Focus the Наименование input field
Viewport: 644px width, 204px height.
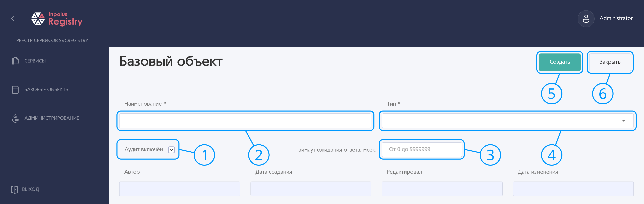[245, 121]
